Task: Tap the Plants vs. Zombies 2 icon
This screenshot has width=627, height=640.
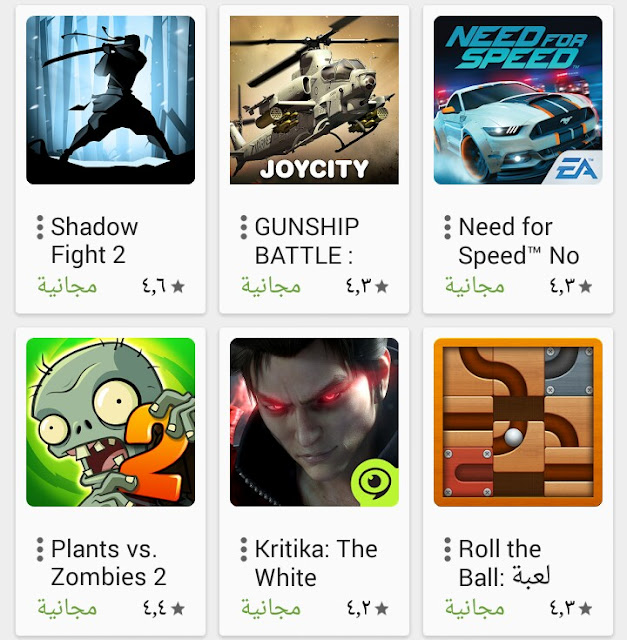Action: 110,422
